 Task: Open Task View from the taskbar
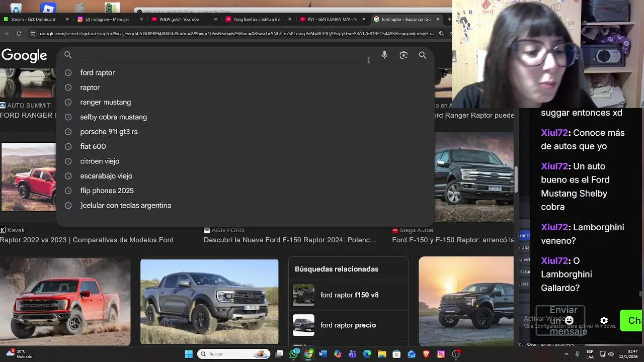pos(279,354)
